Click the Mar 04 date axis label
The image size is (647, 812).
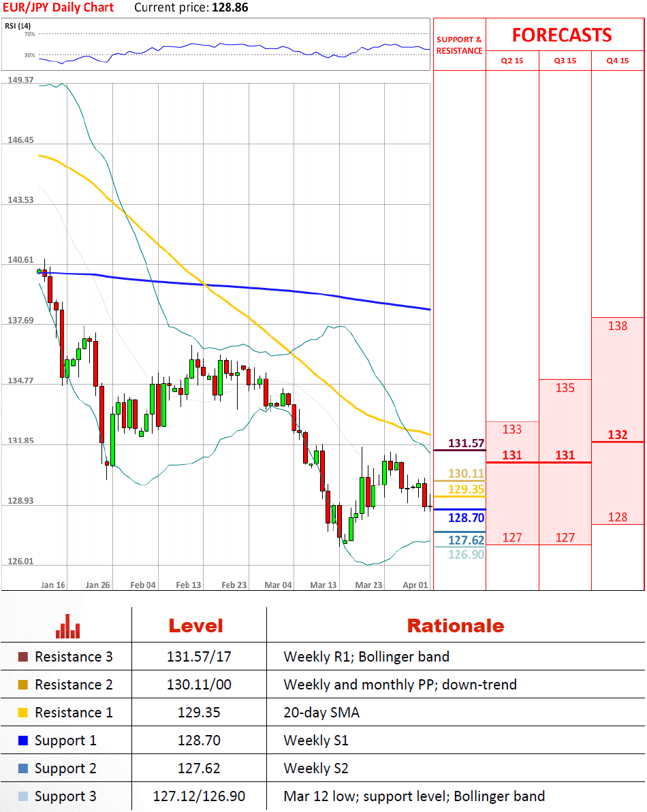[x=278, y=585]
